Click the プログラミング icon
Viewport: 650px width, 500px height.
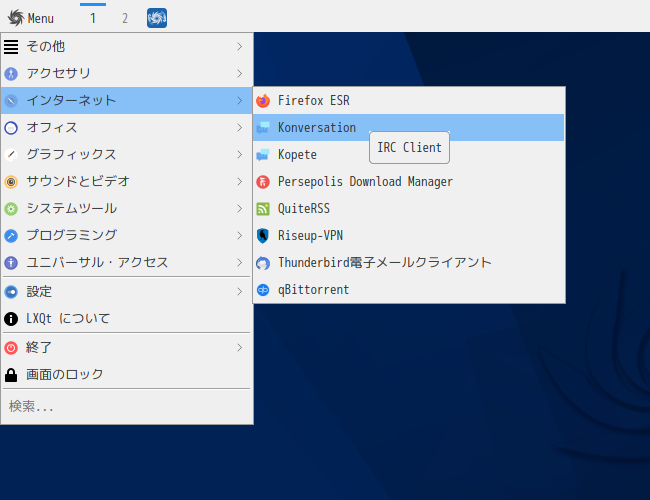click(11, 235)
